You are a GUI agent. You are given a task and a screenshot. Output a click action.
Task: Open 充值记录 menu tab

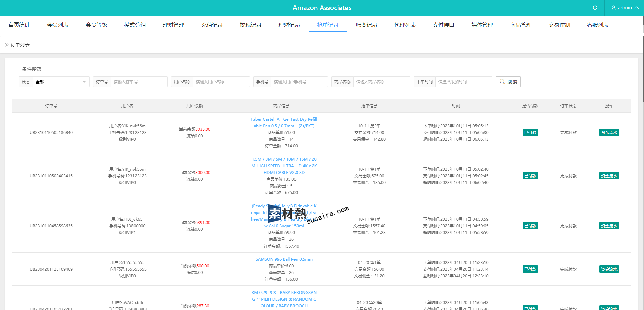(x=212, y=25)
